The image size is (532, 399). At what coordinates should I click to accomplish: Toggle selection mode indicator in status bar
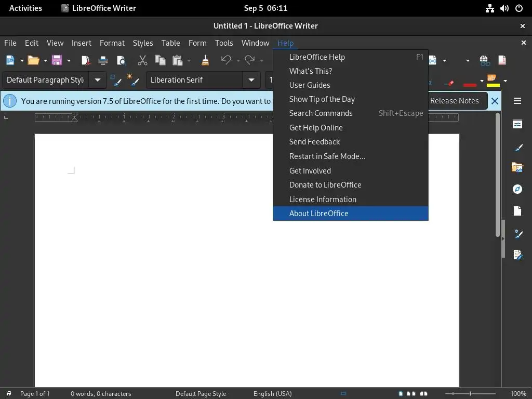click(343, 394)
